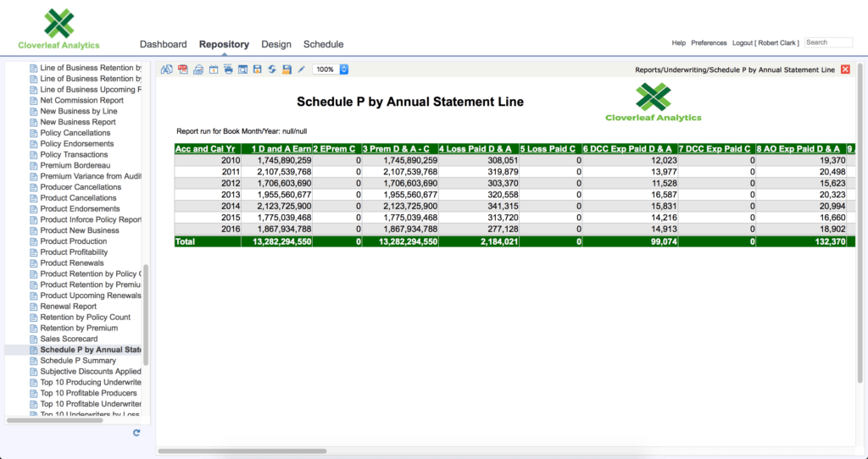Click document icon beside Net Commission Report
This screenshot has width=868, height=459.
click(x=34, y=101)
